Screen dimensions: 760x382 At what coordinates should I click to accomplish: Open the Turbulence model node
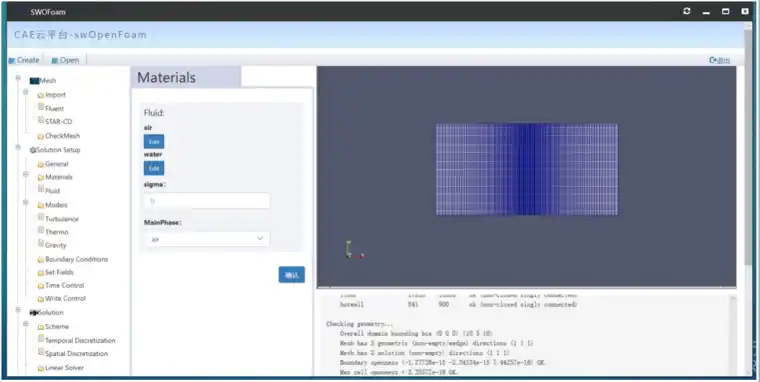tap(62, 219)
